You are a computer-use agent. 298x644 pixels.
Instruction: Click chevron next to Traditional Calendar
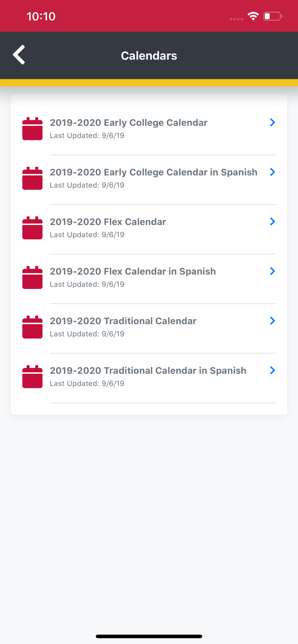(273, 321)
